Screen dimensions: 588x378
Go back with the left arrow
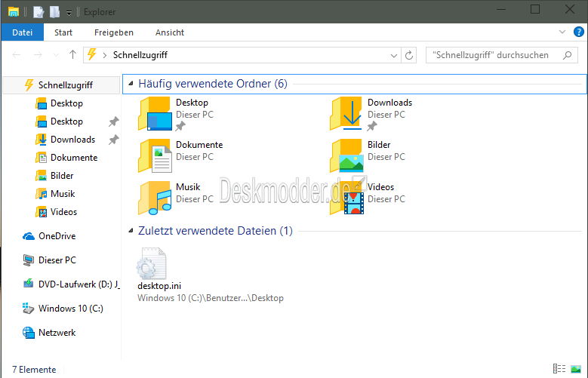point(17,55)
